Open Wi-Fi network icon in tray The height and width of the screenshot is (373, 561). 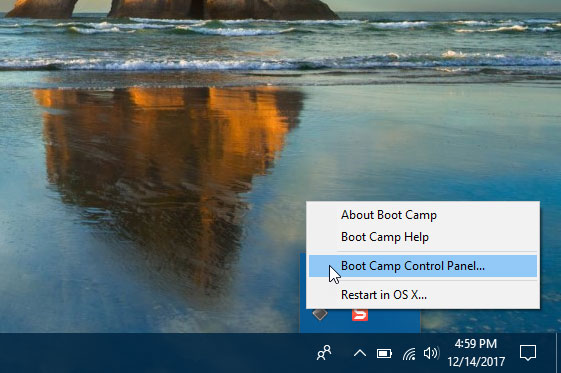click(409, 354)
